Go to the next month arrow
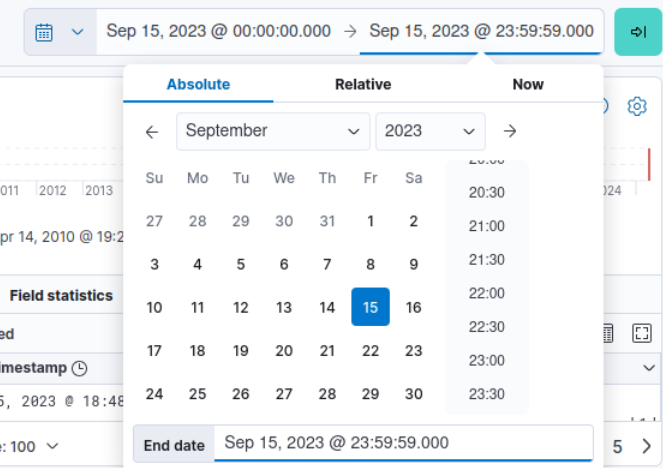 (x=510, y=131)
